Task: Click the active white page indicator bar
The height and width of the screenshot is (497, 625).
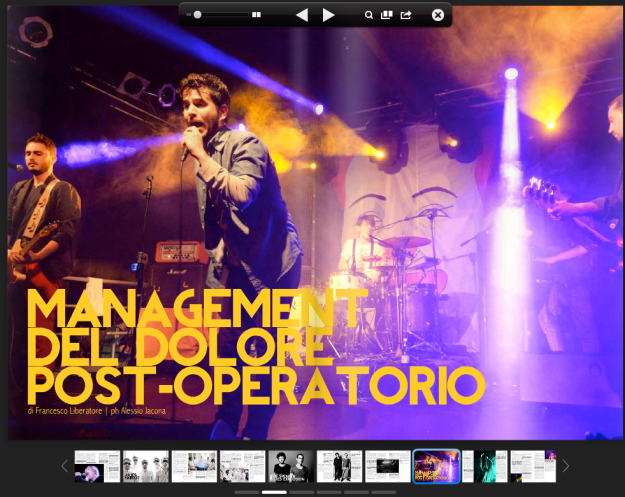Action: [x=274, y=493]
